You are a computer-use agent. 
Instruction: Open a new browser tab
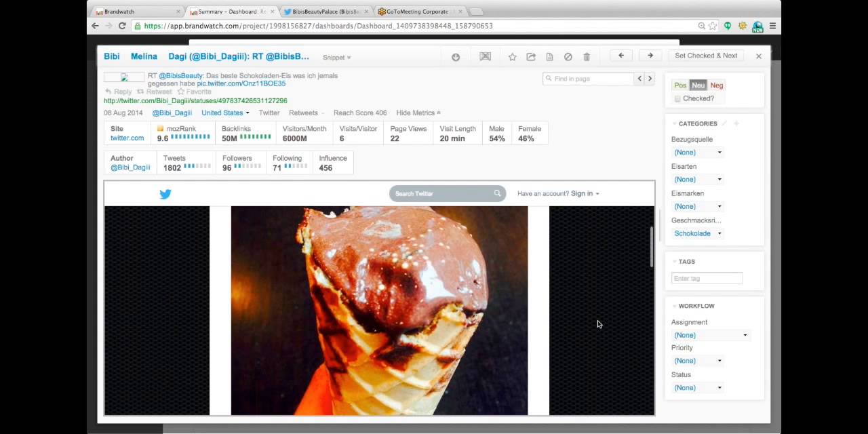pyautogui.click(x=476, y=12)
